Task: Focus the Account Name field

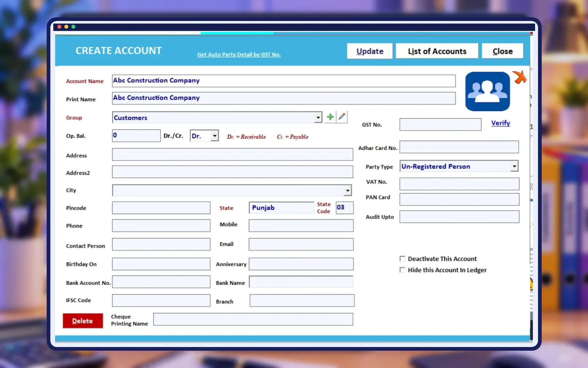Action: pos(284,81)
